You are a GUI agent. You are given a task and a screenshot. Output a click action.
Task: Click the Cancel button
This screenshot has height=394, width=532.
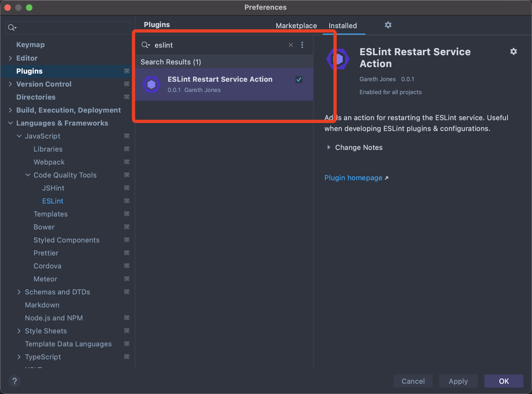[413, 381]
